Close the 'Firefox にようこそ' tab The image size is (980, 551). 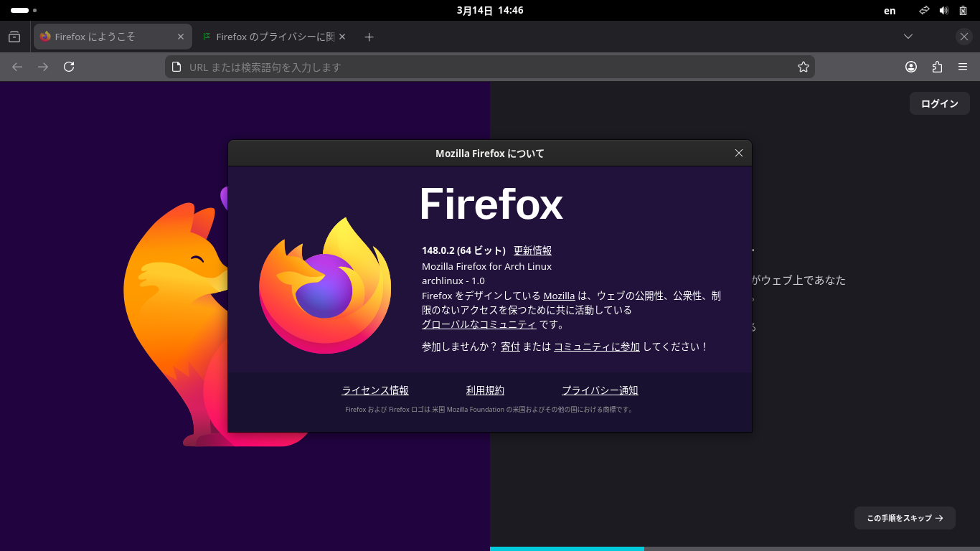(181, 37)
